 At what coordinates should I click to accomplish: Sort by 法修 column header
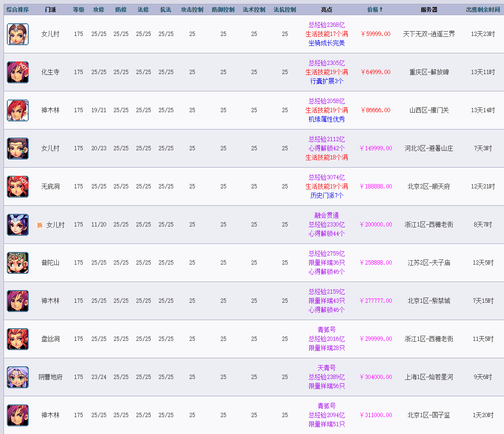tap(143, 10)
